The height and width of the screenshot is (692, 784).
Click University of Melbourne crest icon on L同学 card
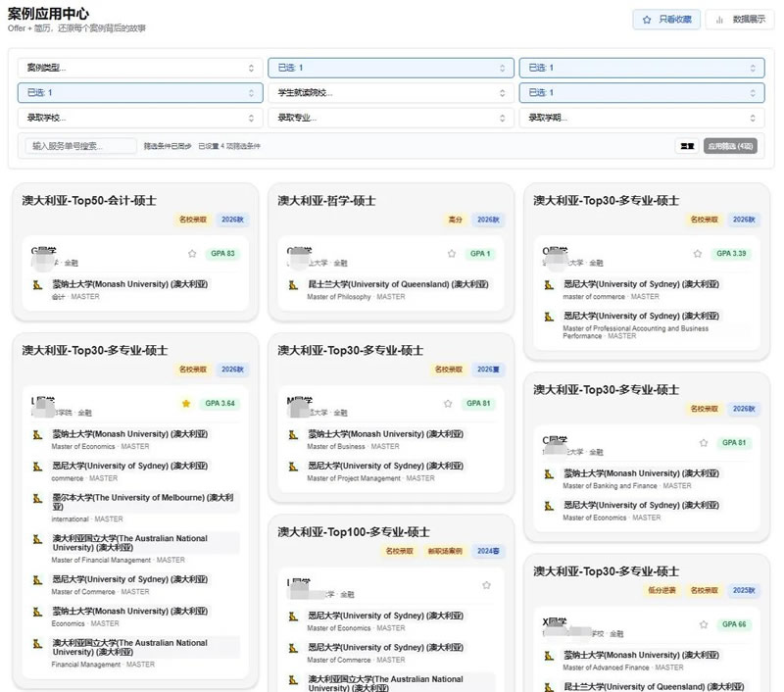point(37,498)
